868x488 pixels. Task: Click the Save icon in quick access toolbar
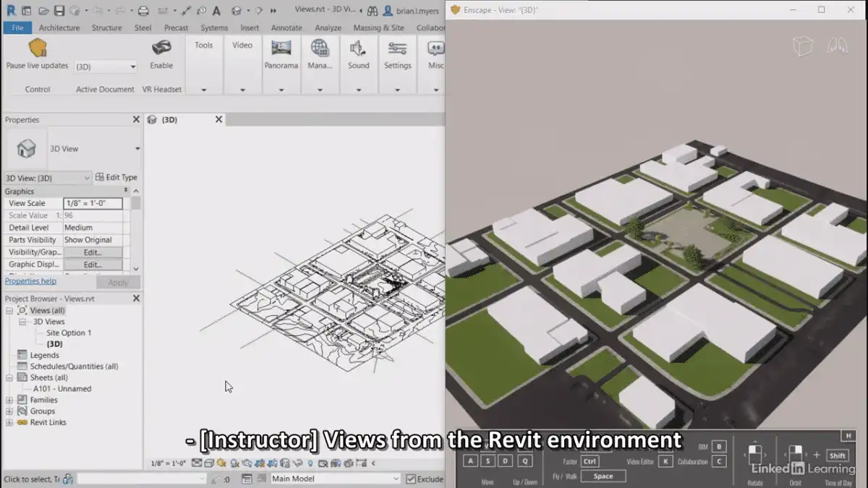(59, 11)
